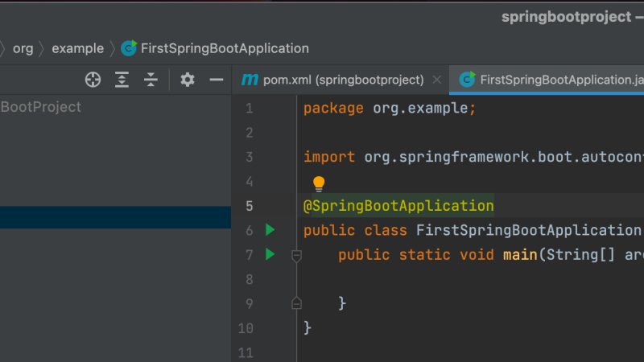Select highlighted row in project tree
The width and height of the screenshot is (644, 362).
coord(115,217)
